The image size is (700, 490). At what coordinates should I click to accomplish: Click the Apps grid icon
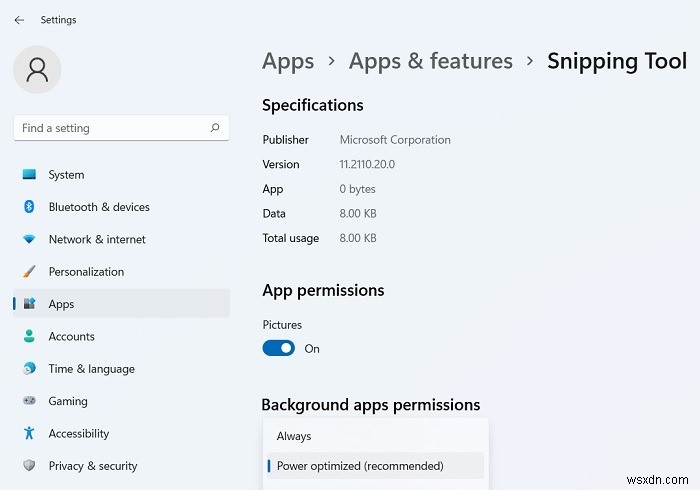(x=29, y=304)
